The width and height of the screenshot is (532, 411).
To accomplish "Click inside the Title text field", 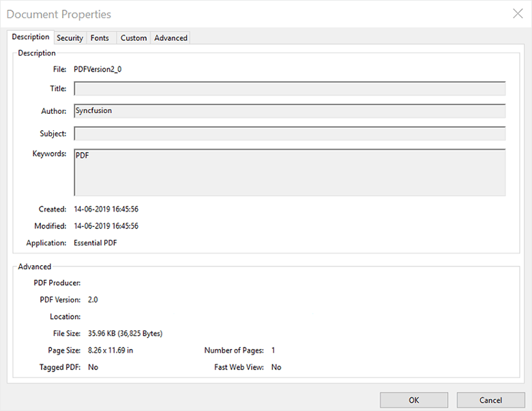I will (289, 89).
